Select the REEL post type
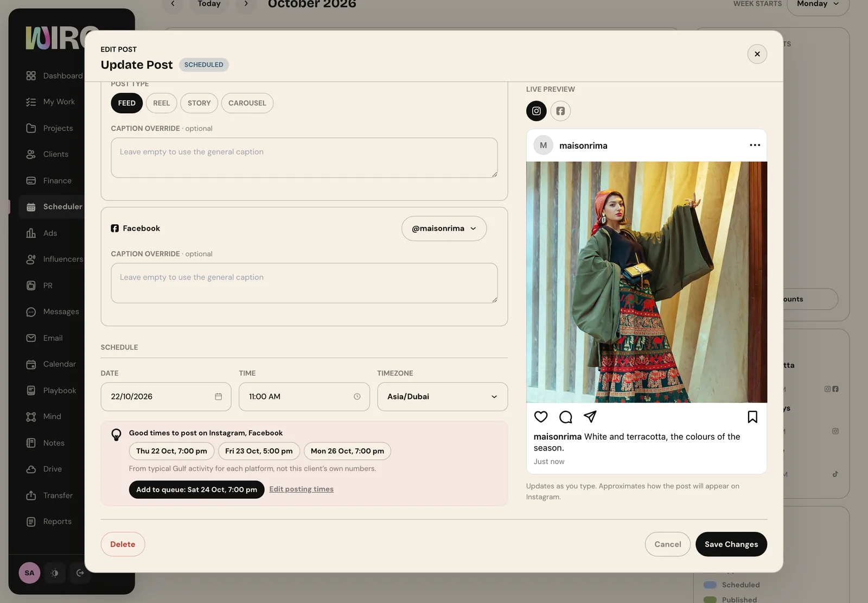The height and width of the screenshot is (603, 868). [x=161, y=103]
